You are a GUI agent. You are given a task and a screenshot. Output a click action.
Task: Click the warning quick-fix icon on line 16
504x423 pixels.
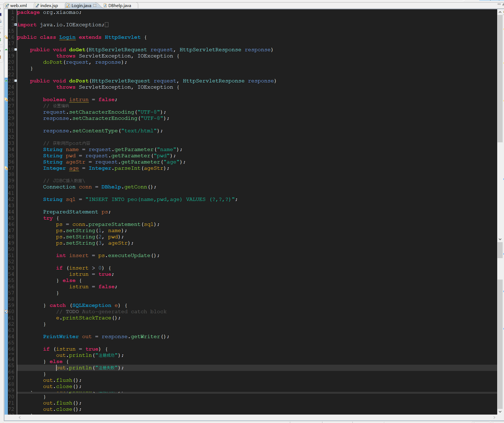point(6,37)
